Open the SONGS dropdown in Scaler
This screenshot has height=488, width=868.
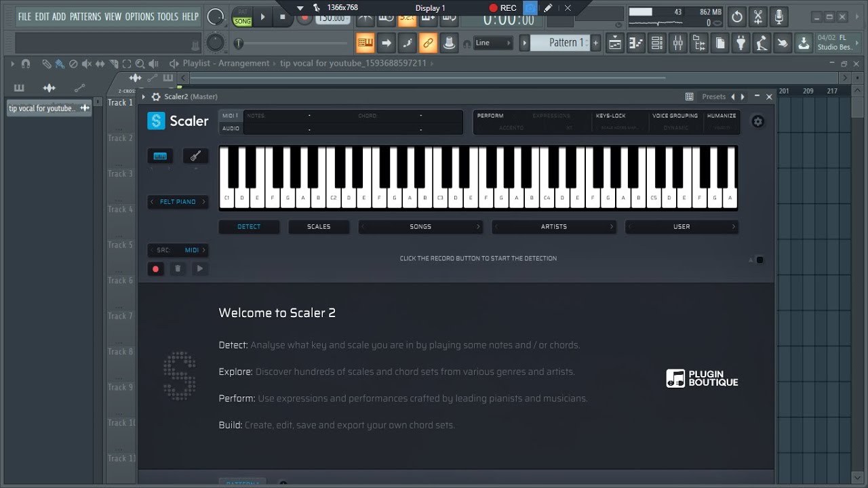420,227
